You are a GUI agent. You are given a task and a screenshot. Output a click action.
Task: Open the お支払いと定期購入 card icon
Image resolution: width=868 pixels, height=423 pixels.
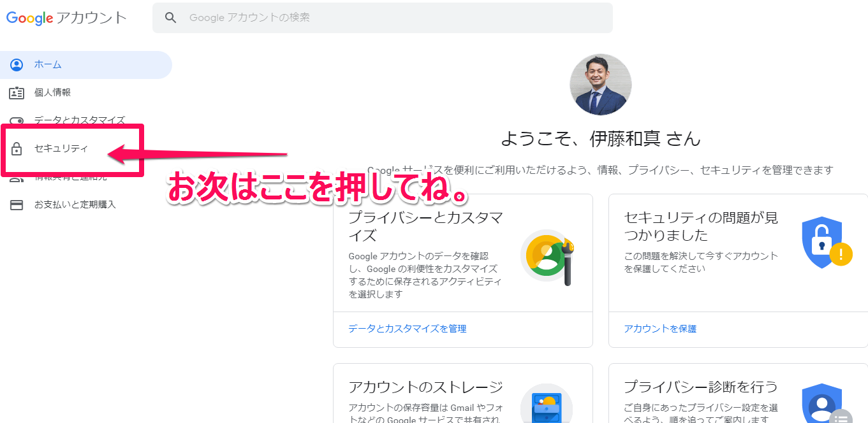(x=17, y=205)
